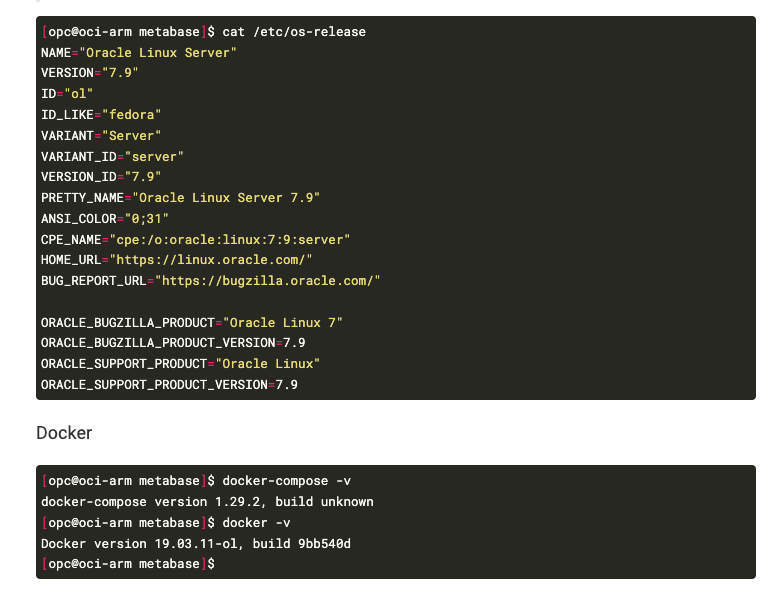Image resolution: width=784 pixels, height=592 pixels.
Task: Click the ANSI_COLOR="0;31" line
Action: tap(105, 218)
